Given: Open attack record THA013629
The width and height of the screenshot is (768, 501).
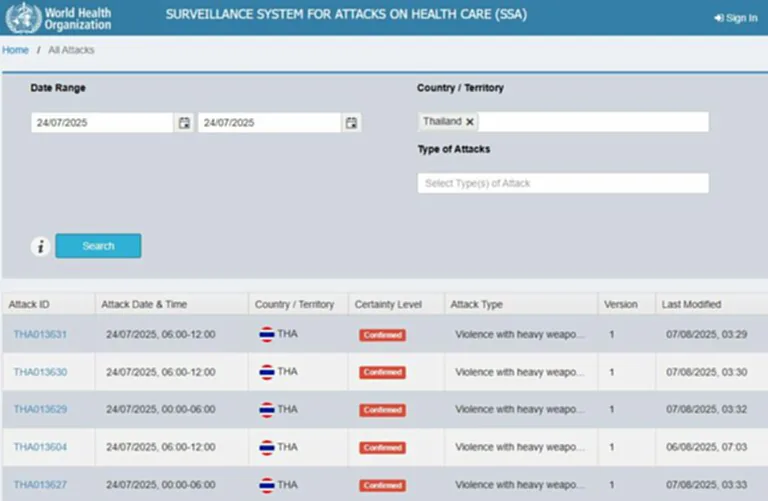Looking at the screenshot, I should (40, 409).
